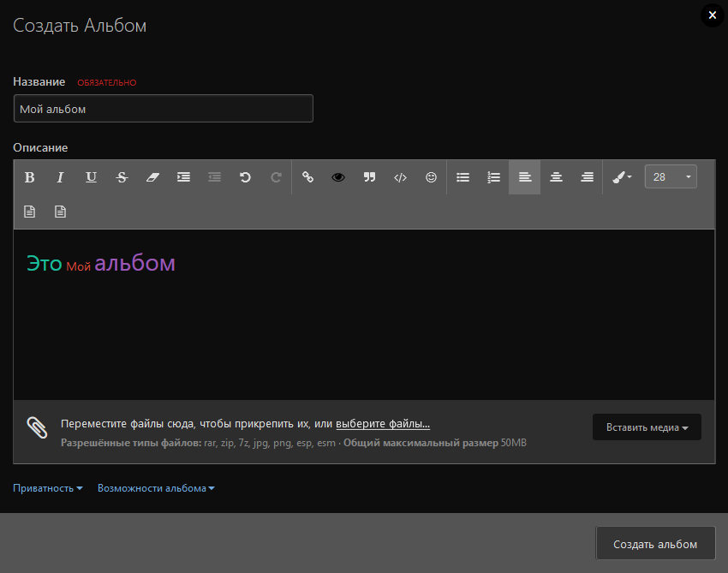This screenshot has height=573, width=728.
Task: Insert a quote block
Action: [x=369, y=177]
